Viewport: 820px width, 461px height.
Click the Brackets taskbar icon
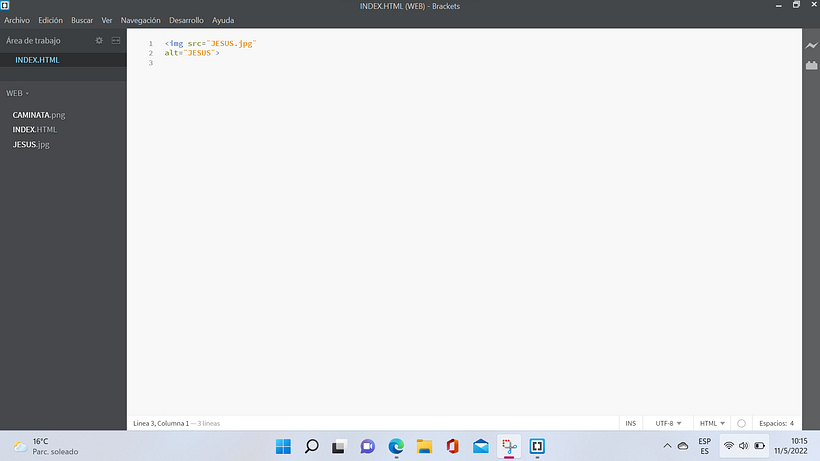pos(537,446)
